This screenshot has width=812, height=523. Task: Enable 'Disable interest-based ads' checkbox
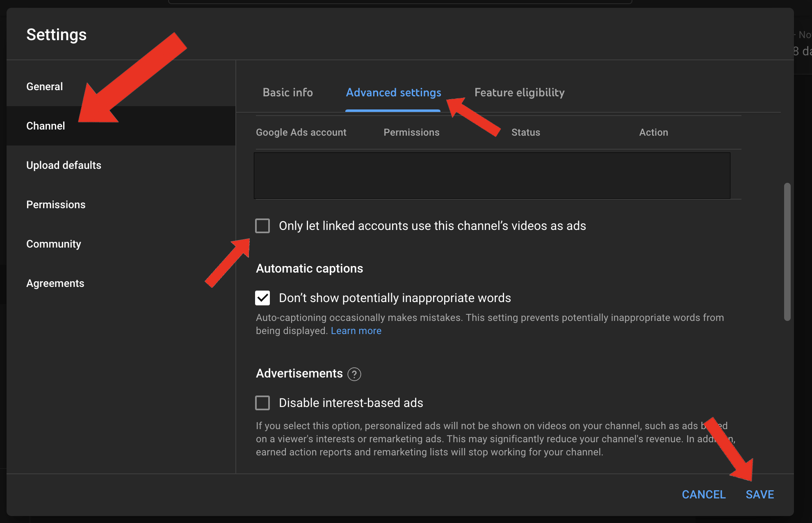[262, 403]
